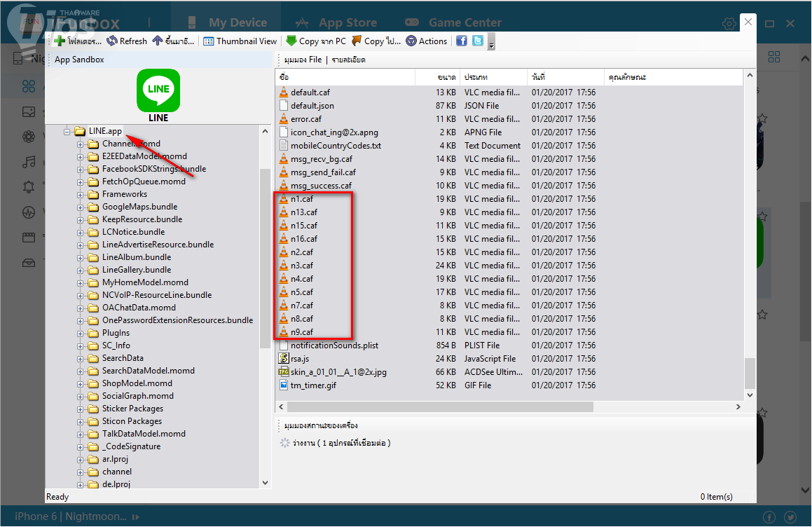Expand the Frameworks folder node

click(x=81, y=195)
